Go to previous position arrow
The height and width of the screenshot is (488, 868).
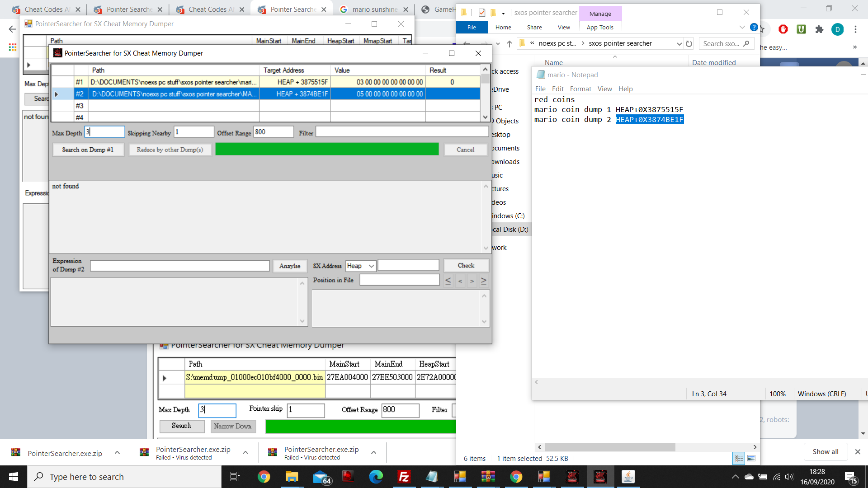460,281
